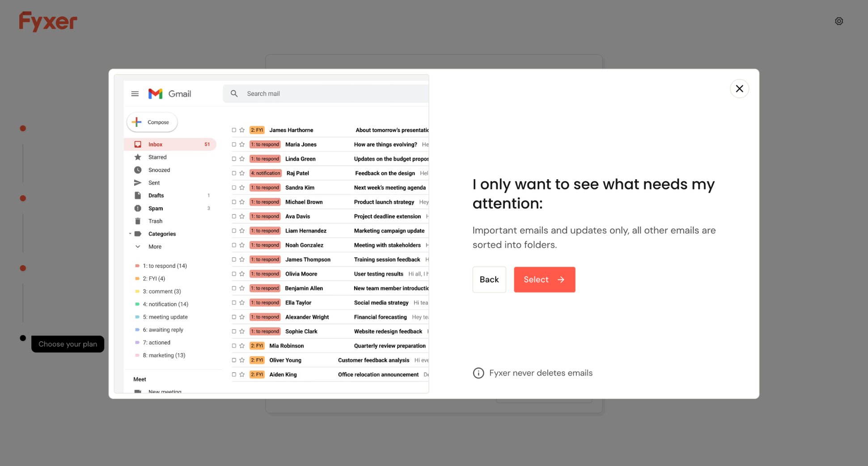
Task: Open the Gmail main menu hamburger
Action: pos(135,93)
